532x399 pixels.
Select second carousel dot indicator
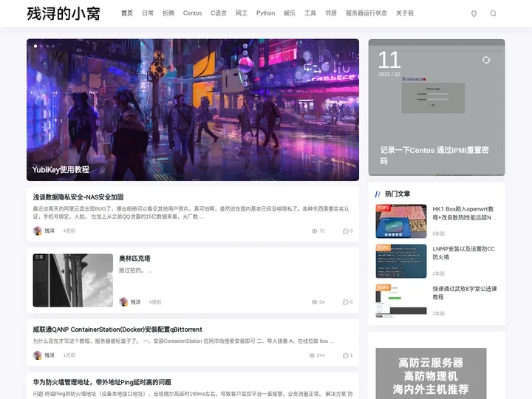pos(41,46)
